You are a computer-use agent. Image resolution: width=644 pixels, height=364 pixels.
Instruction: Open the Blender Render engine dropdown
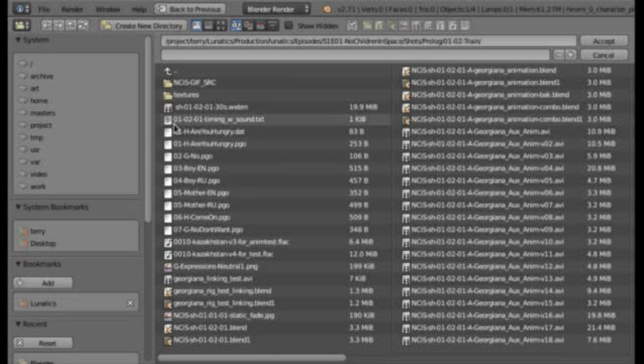(277, 9)
